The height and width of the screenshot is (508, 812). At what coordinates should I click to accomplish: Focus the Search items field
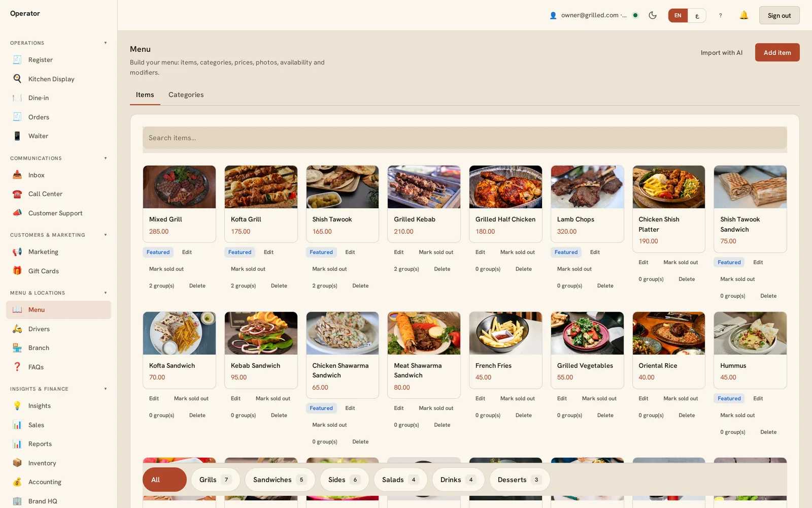pos(465,138)
